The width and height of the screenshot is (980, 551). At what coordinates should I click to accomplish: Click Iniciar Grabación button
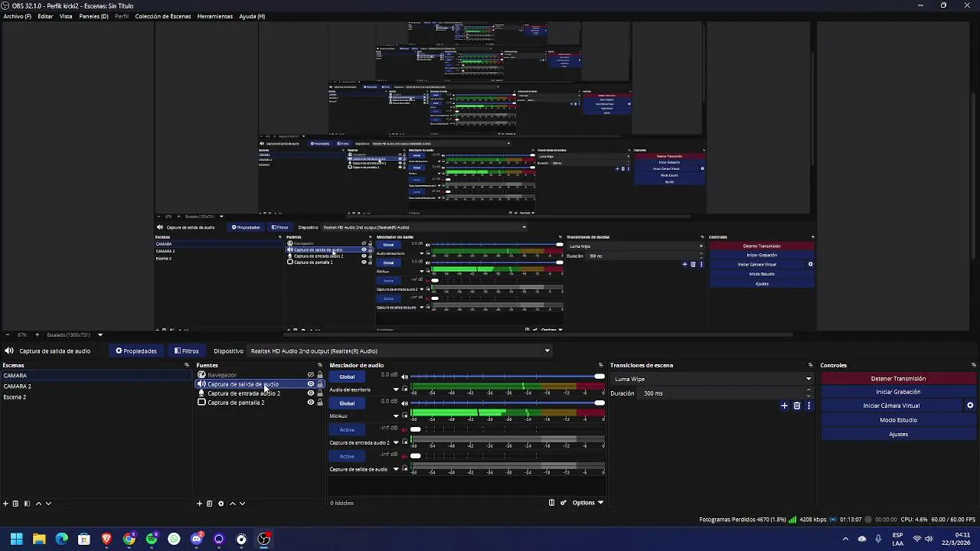click(x=898, y=392)
